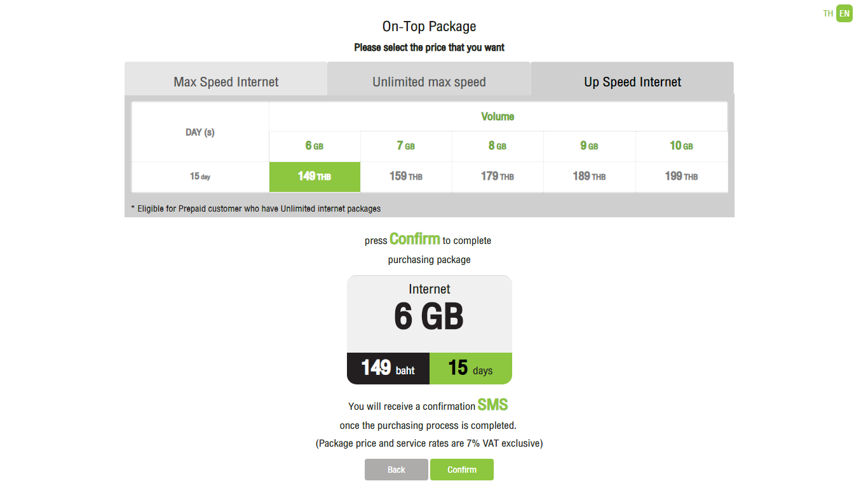Click the green Confirm button
This screenshot has height=488, width=868.
pyautogui.click(x=462, y=470)
